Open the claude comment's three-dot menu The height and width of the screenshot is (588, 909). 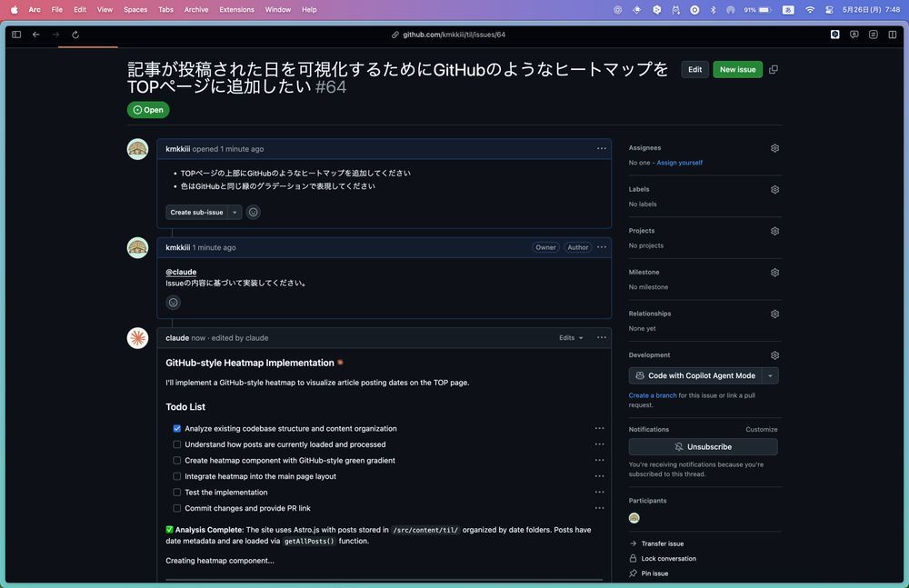pos(602,338)
